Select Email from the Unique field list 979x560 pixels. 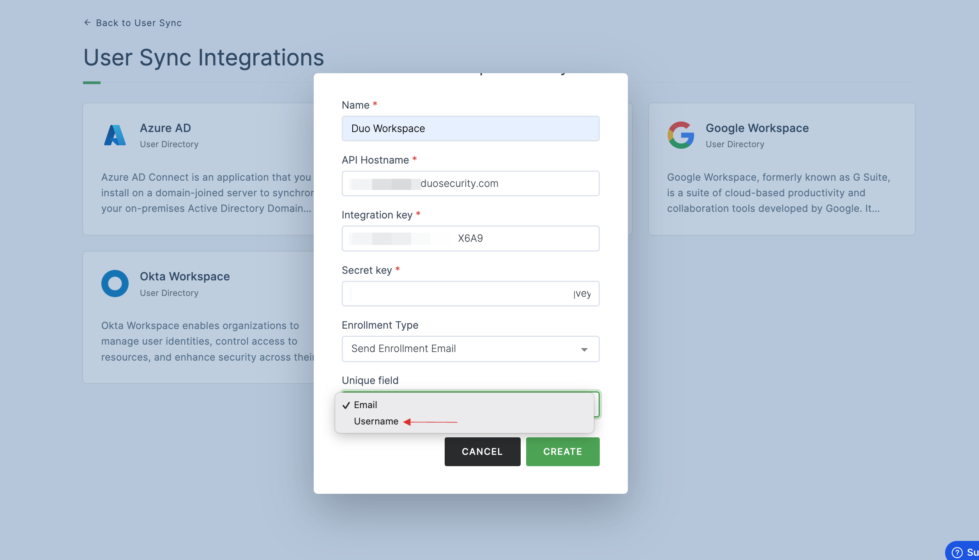tap(464, 405)
